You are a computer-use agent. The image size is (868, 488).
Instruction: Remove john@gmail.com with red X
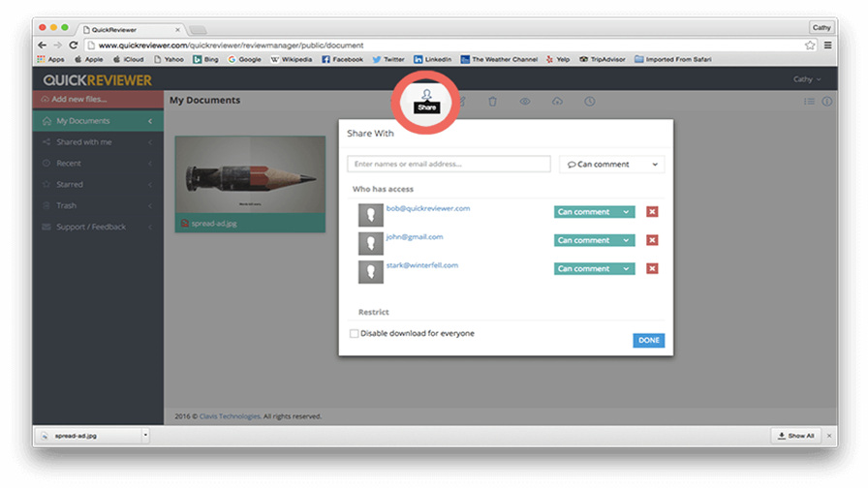(652, 240)
